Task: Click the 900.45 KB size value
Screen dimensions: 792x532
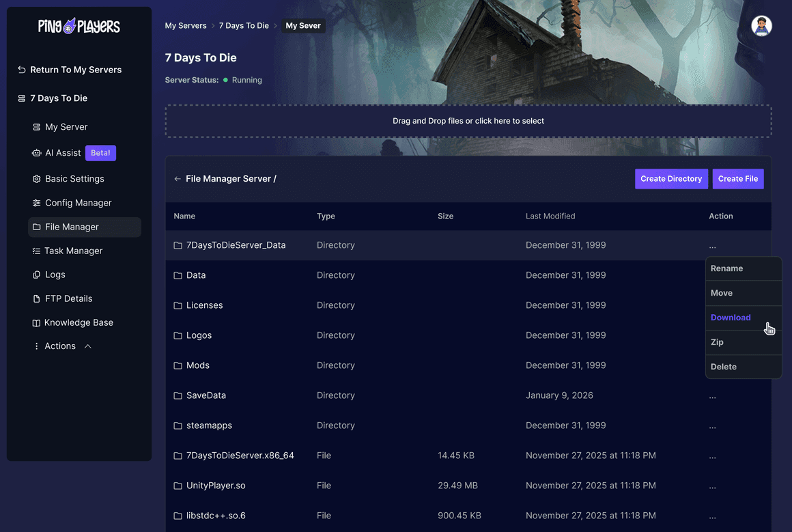Action: coord(459,516)
